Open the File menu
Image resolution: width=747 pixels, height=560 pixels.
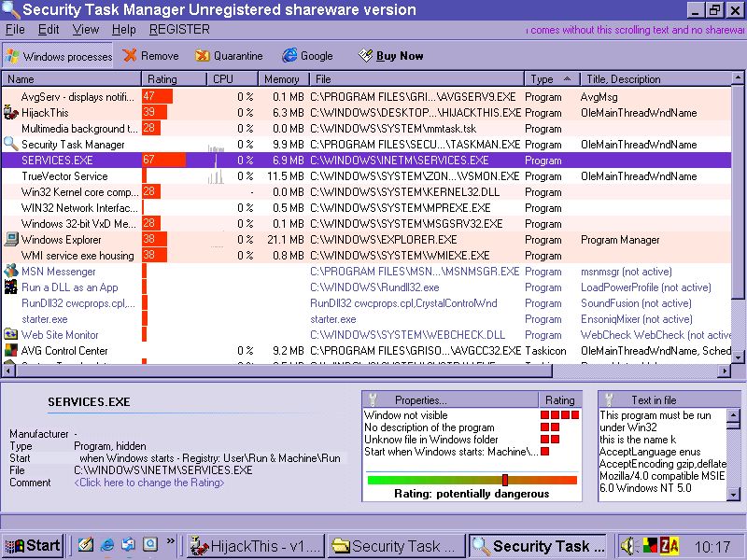point(15,30)
